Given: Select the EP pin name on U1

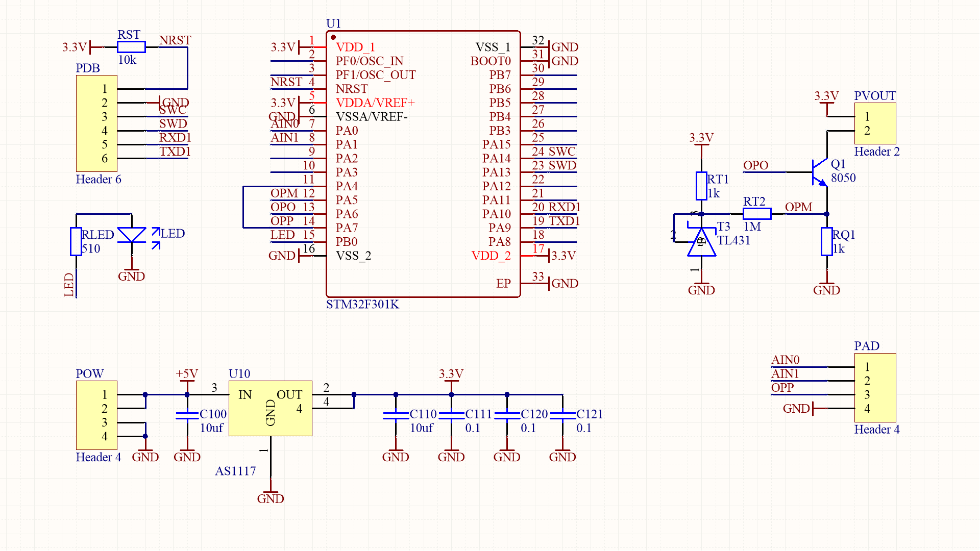Looking at the screenshot, I should (x=503, y=284).
